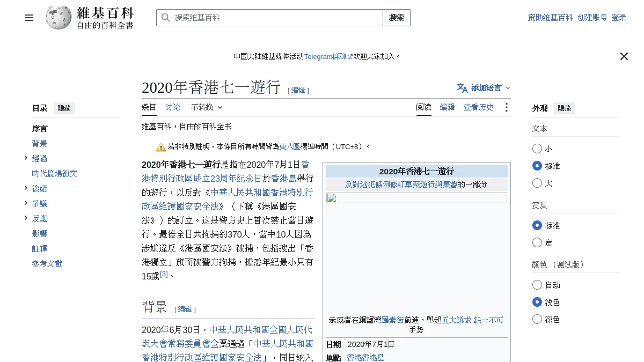Jump to 背景 in contents
Viewport: 644px width, 362px height.
40,144
